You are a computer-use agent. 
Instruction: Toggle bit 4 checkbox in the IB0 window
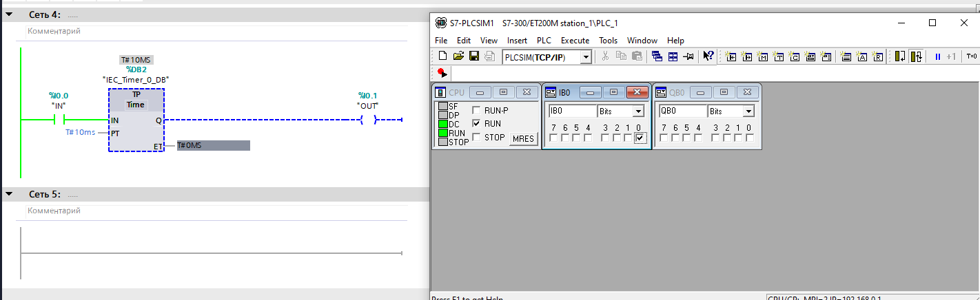pos(588,138)
